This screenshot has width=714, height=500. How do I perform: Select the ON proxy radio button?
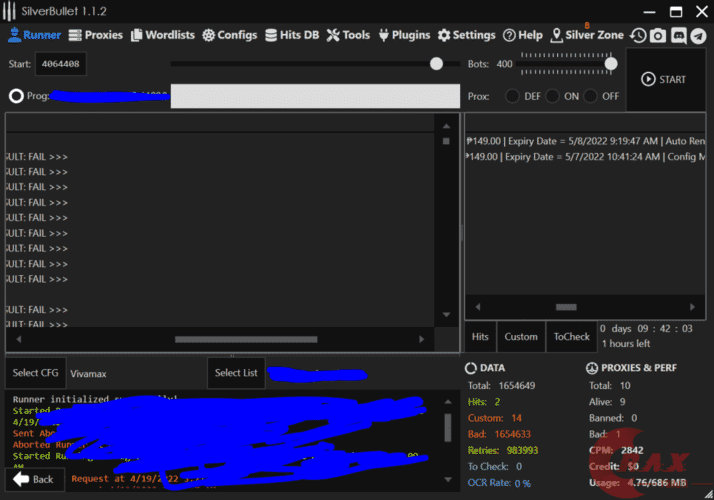(552, 96)
